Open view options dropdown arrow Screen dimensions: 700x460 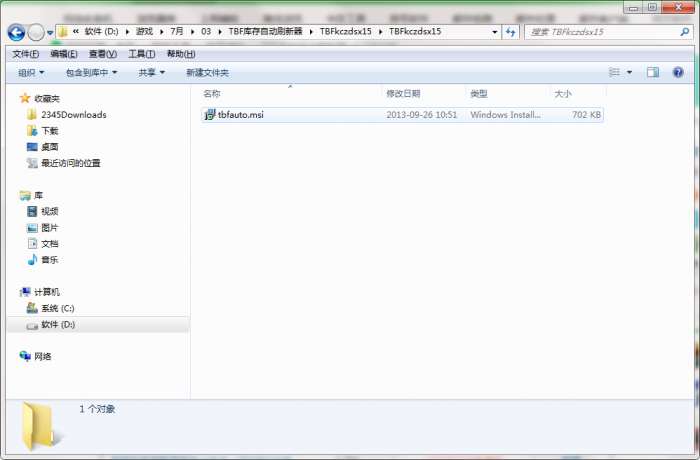[x=629, y=72]
